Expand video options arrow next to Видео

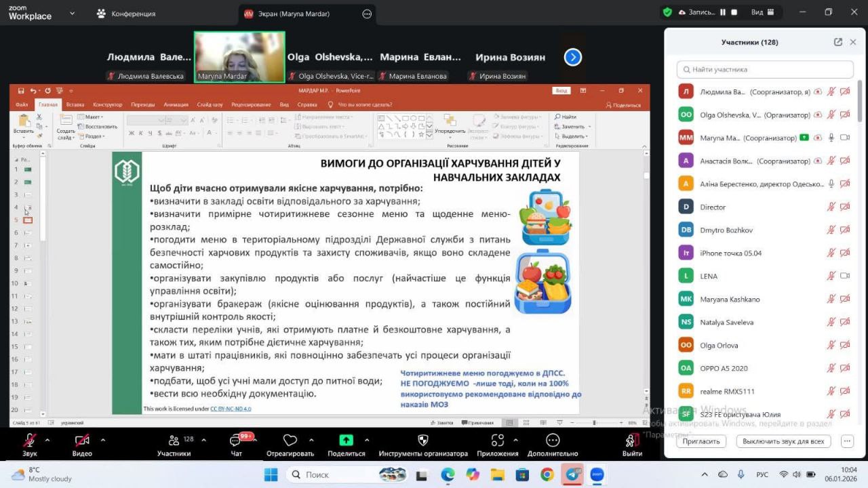tap(102, 440)
